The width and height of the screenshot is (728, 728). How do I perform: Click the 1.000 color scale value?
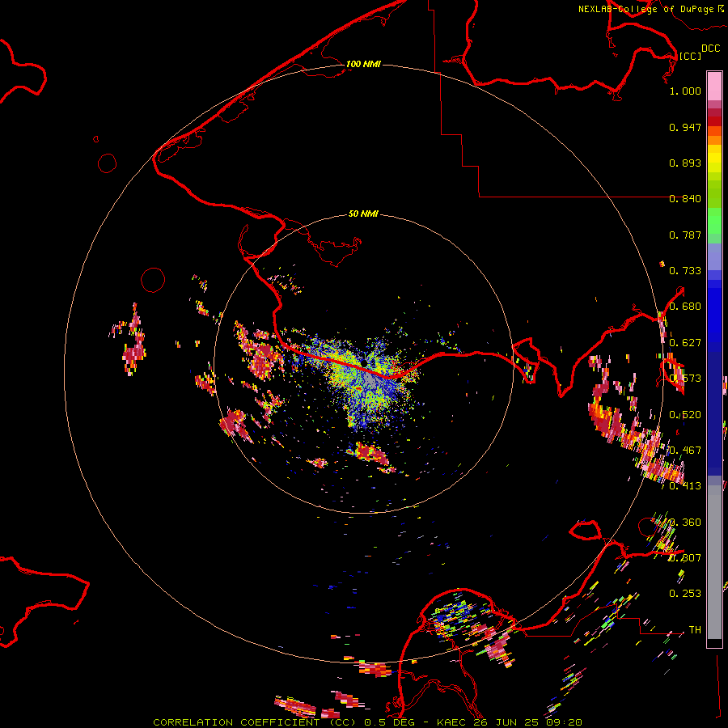685,91
